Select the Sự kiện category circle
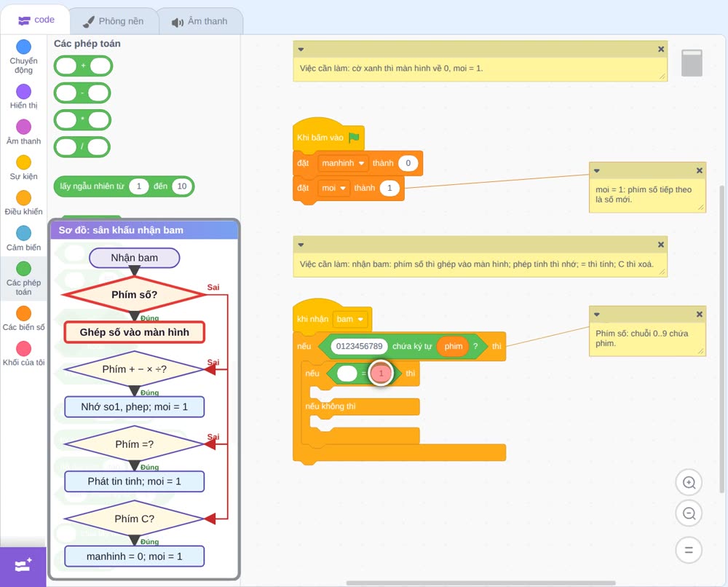The width and height of the screenshot is (728, 587). tap(24, 162)
